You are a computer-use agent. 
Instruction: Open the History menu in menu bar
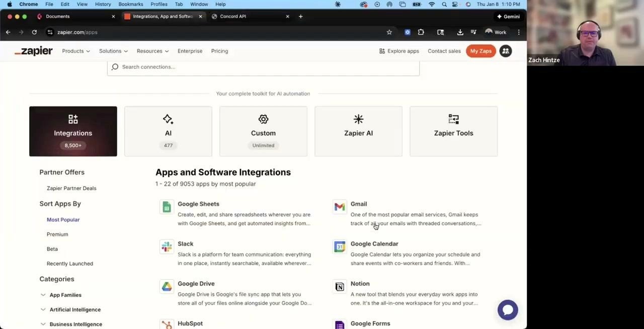103,4
